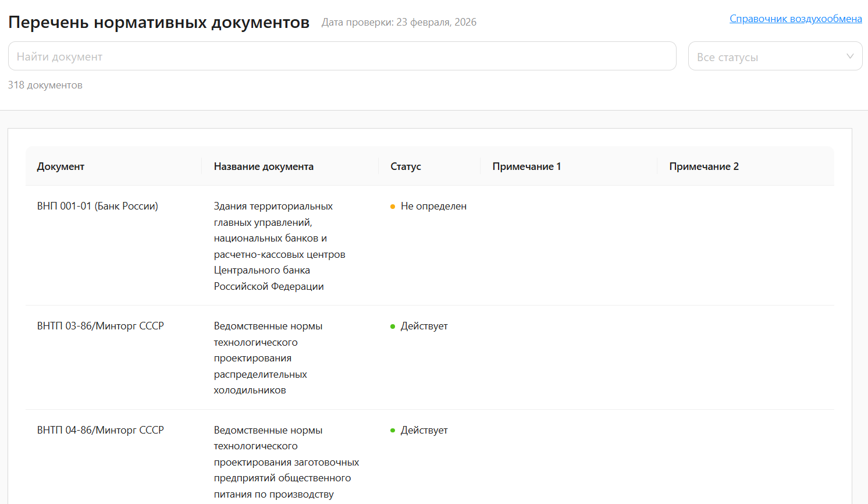This screenshot has width=868, height=504.
Task: Click the orange status dot for ВНП 001-01
Action: click(x=393, y=205)
